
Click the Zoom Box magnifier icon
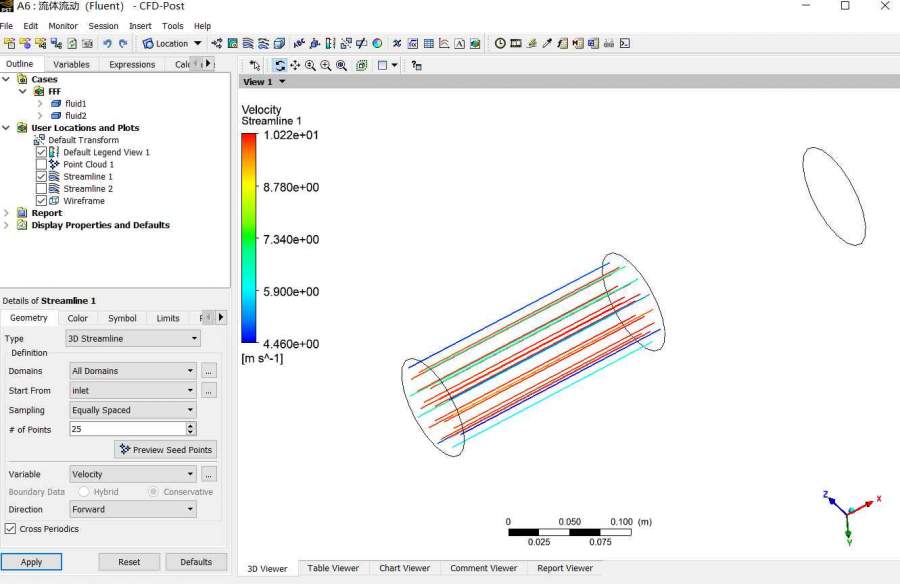coord(341,65)
